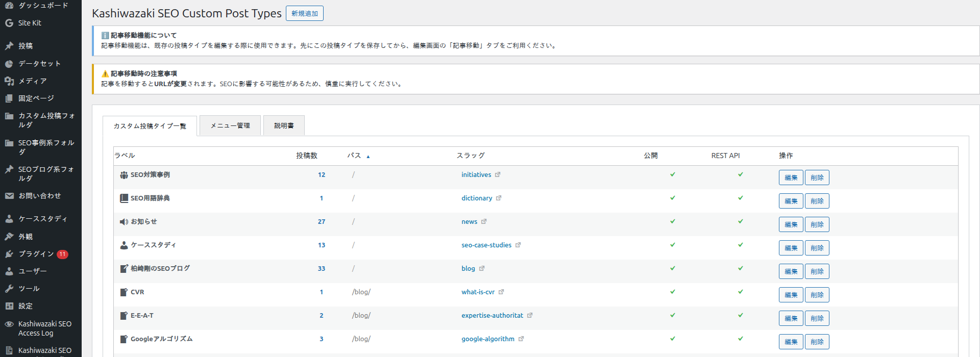Click the REST API checkmark for CVR row
The width and height of the screenshot is (980, 357).
coord(740,292)
